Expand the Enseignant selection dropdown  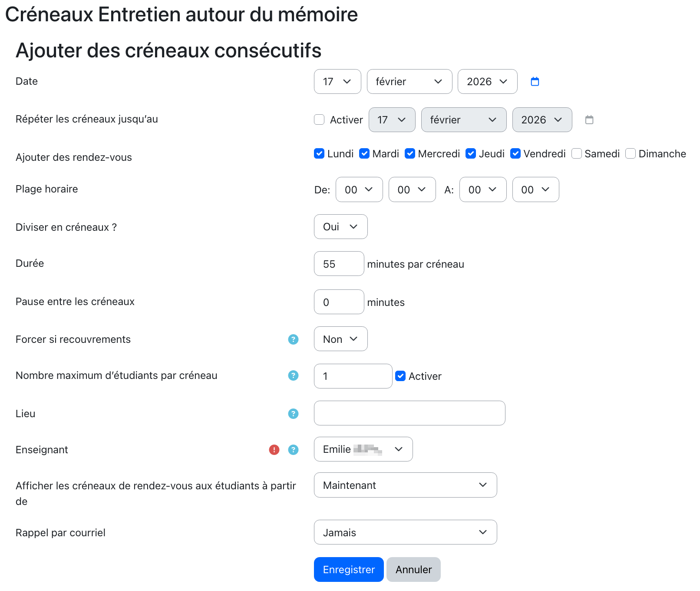363,449
